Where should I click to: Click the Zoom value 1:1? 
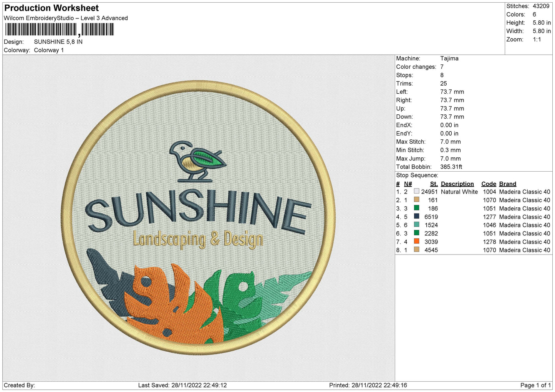(537, 40)
